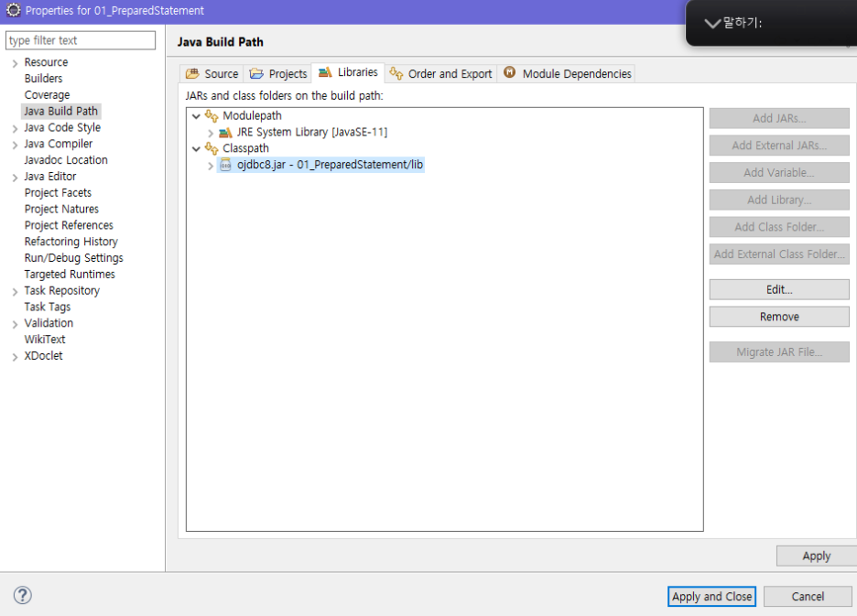857x616 pixels.
Task: Click the JRE System Library icon
Action: pyautogui.click(x=225, y=133)
